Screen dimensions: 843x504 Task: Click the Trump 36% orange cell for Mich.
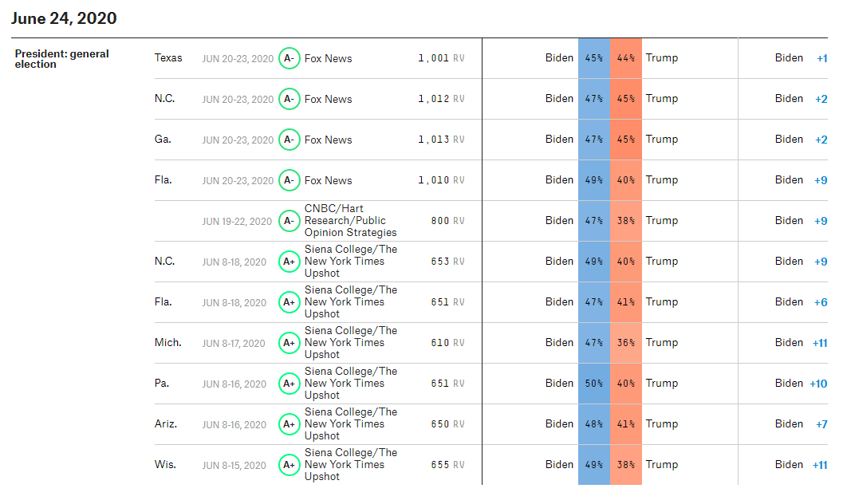(626, 343)
